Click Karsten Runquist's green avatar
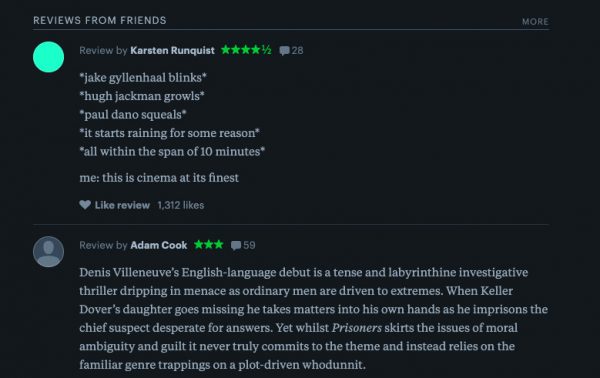Screen dimensions: 600x378 [48, 57]
